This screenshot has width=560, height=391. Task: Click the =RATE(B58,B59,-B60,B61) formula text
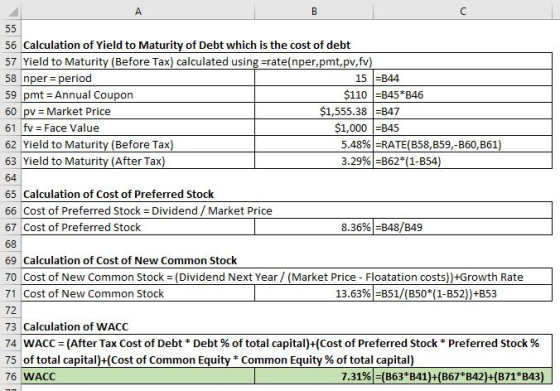439,145
